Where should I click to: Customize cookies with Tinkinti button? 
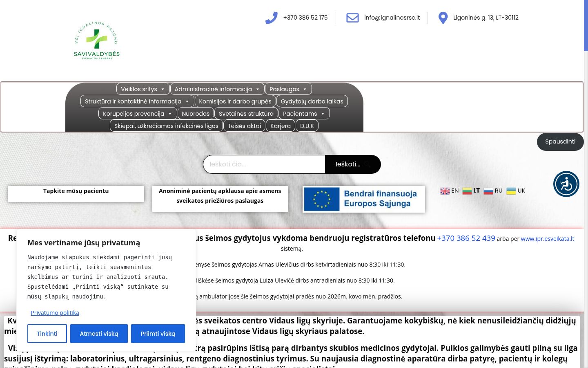pyautogui.click(x=47, y=334)
